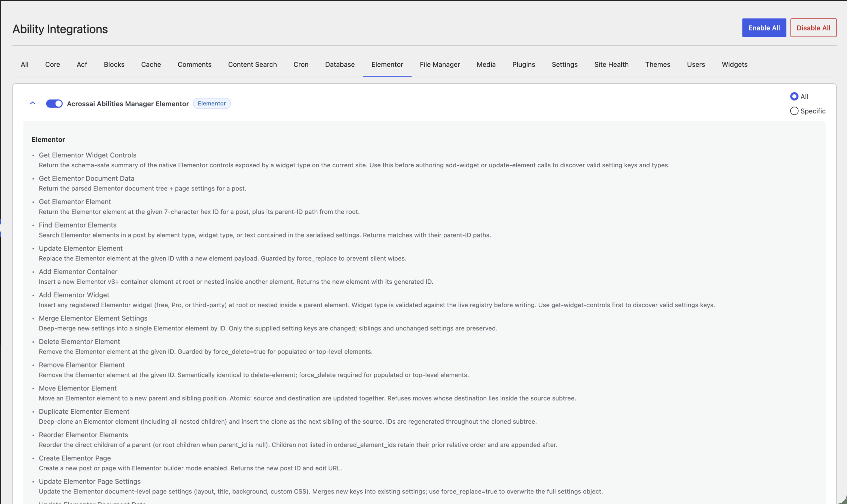Click "Get Elementor Widget Controls" ability
Screen dimensions: 847x504
[x=87, y=155]
